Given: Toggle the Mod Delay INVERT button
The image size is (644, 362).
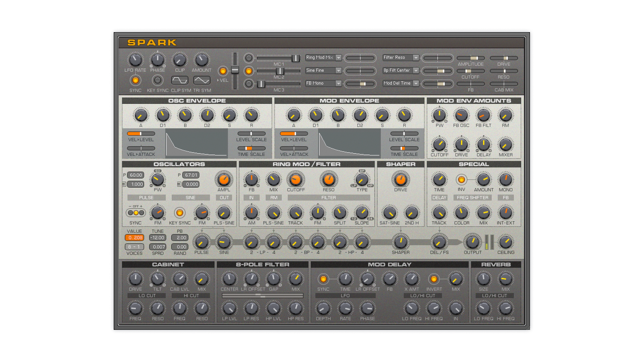Looking at the screenshot, I should pos(434,279).
